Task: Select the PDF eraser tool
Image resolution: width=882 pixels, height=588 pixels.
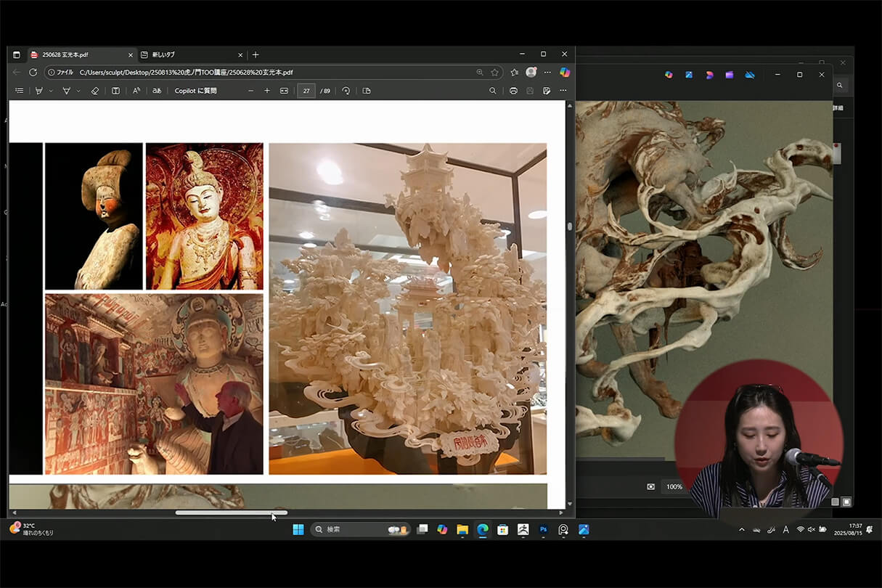Action: (94, 91)
